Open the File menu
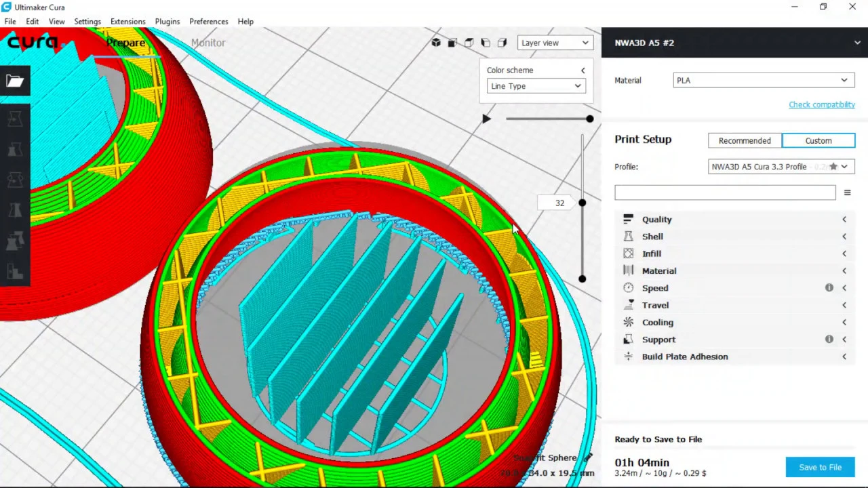This screenshot has width=868, height=488. (10, 21)
